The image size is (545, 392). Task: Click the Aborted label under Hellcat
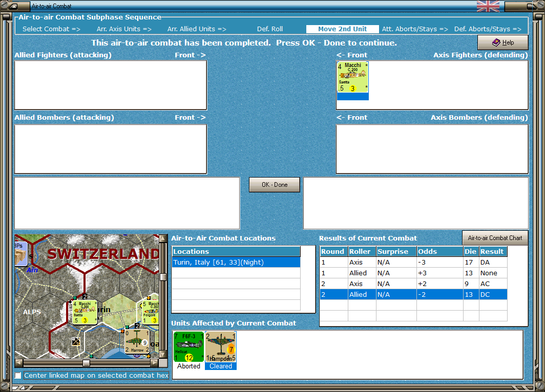(x=188, y=366)
